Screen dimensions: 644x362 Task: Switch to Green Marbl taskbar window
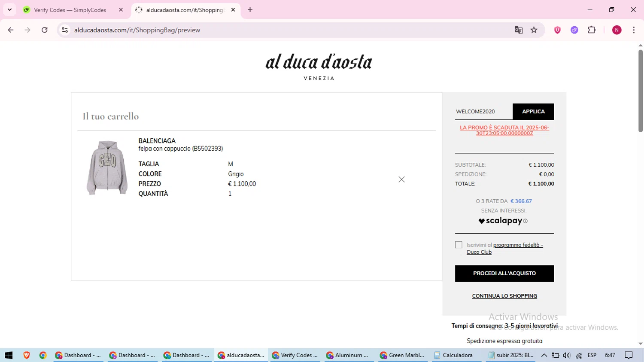(x=404, y=355)
